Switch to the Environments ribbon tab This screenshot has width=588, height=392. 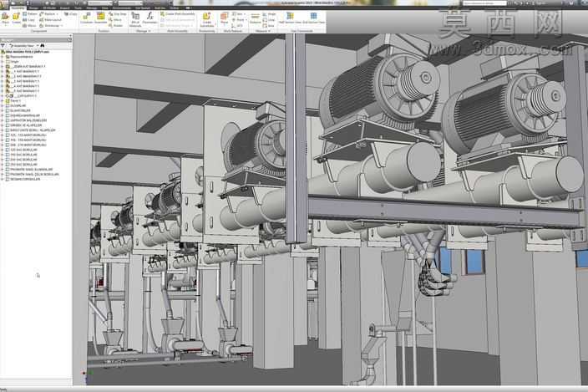pyautogui.click(x=122, y=8)
